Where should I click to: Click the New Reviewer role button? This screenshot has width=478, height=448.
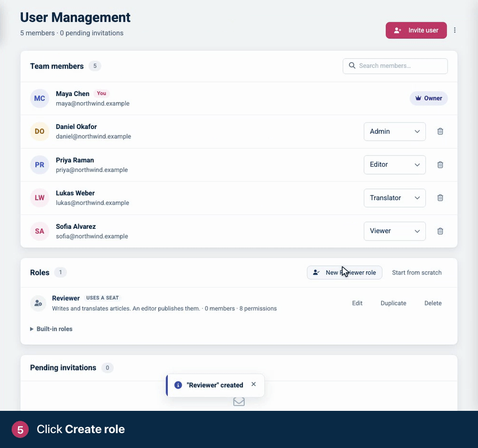[345, 272]
